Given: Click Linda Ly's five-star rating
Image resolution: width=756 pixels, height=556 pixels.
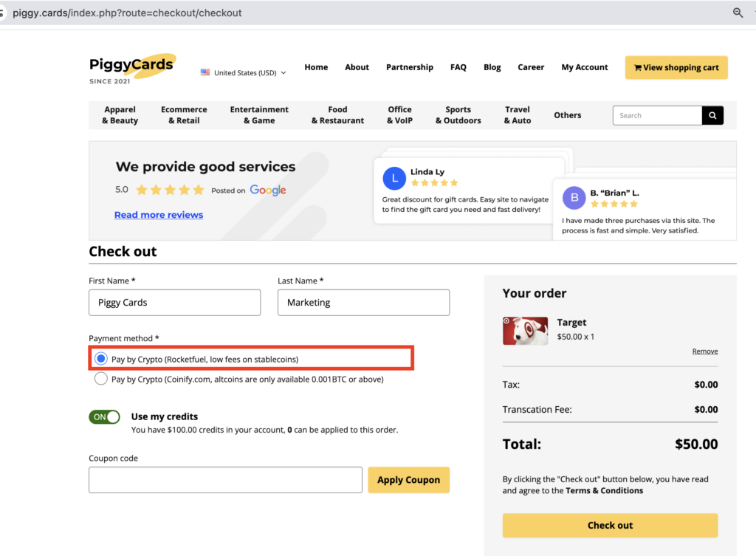Looking at the screenshot, I should pyautogui.click(x=434, y=183).
